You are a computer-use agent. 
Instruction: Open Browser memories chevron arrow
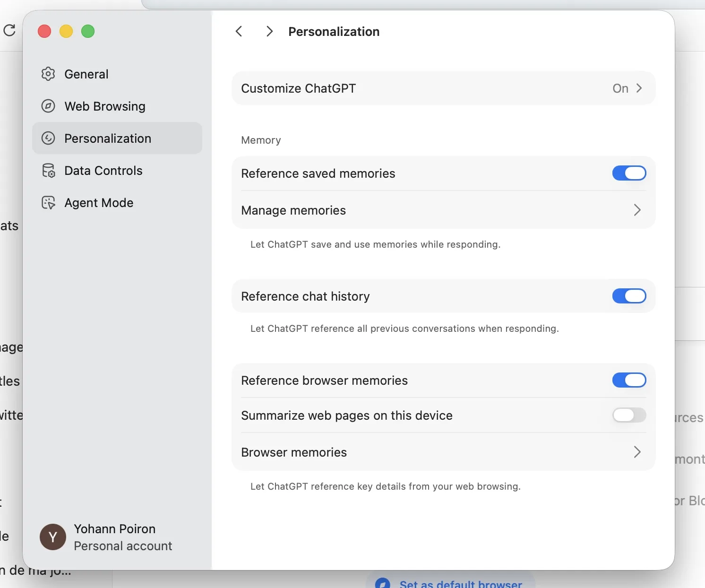(637, 452)
